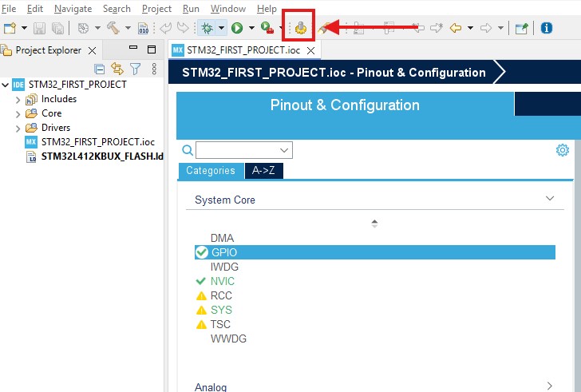Screen dimensions: 581x392
Task: Select STM32_FIRST_PROJECT.ioc in project tree
Action: click(98, 142)
